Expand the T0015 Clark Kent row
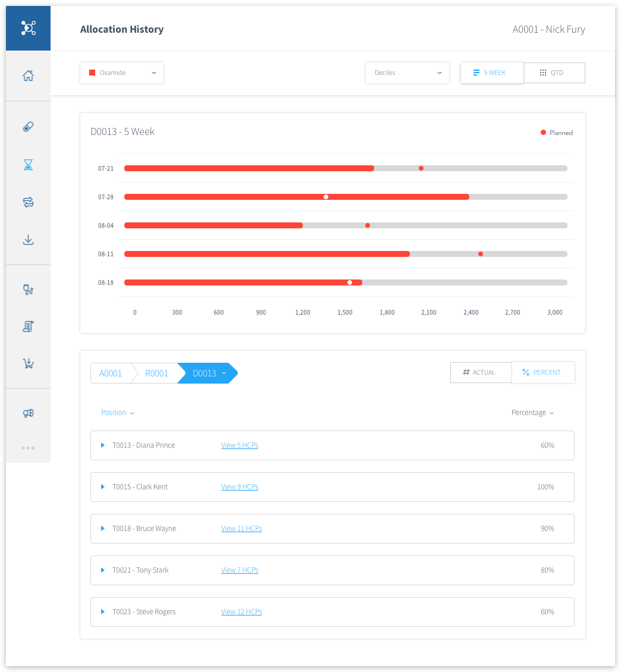Viewport: 621px width, 672px height. pyautogui.click(x=103, y=487)
